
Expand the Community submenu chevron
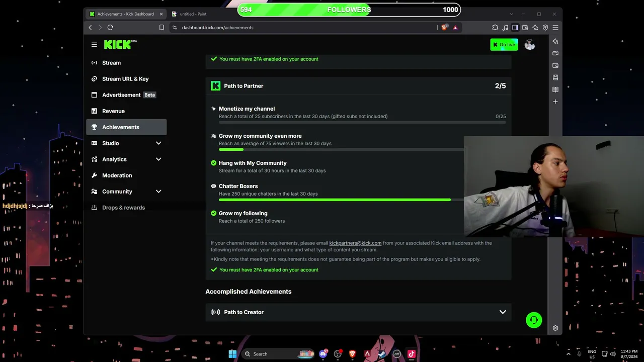[x=158, y=192]
